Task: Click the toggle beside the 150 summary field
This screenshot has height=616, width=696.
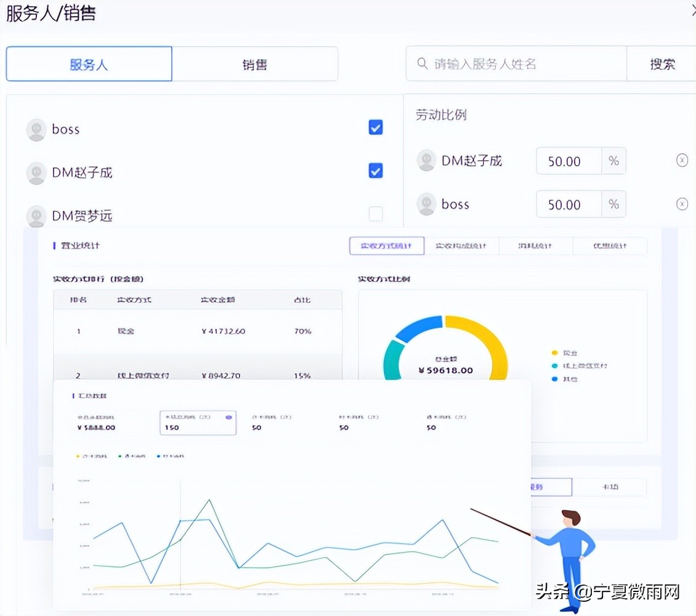Action: coord(229,416)
